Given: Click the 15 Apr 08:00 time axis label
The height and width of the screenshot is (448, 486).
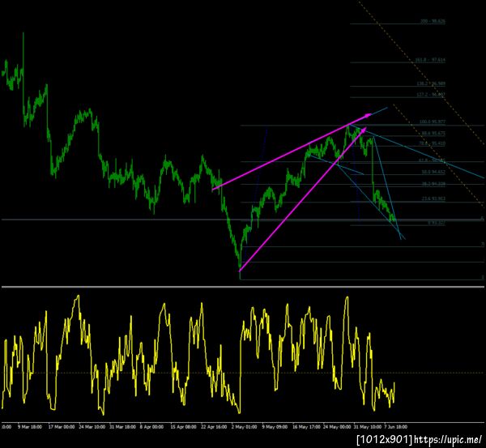Looking at the screenshot, I should tap(183, 427).
